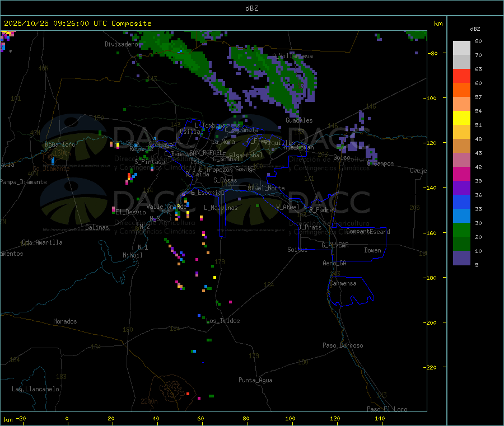Click the 100 tick on bottom km axis
The image size is (504, 426).
[290, 418]
